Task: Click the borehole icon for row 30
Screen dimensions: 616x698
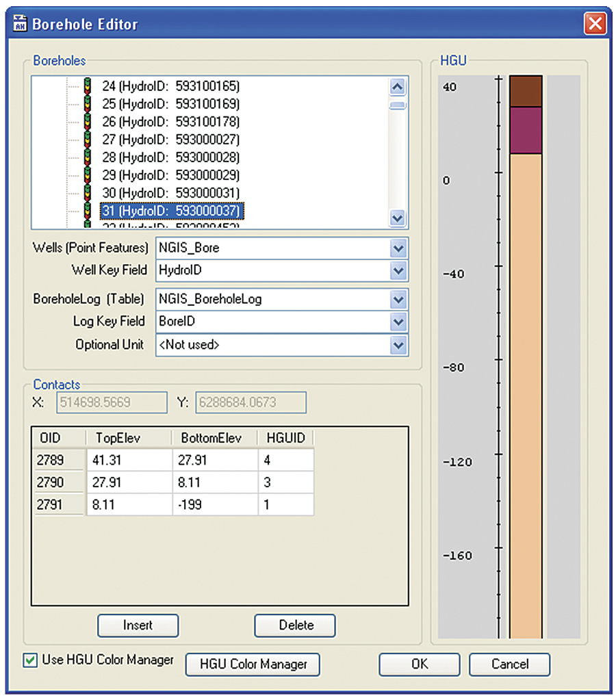Action: 87,192
